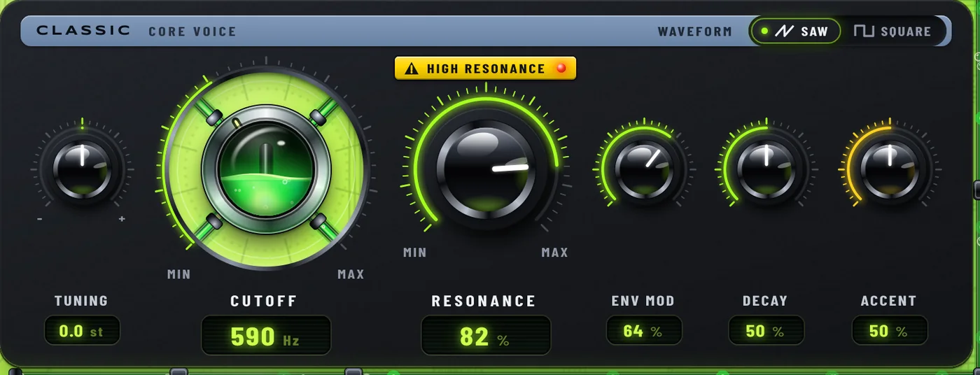Click the Cutoff MIN marker
980x375 pixels.
tap(179, 274)
